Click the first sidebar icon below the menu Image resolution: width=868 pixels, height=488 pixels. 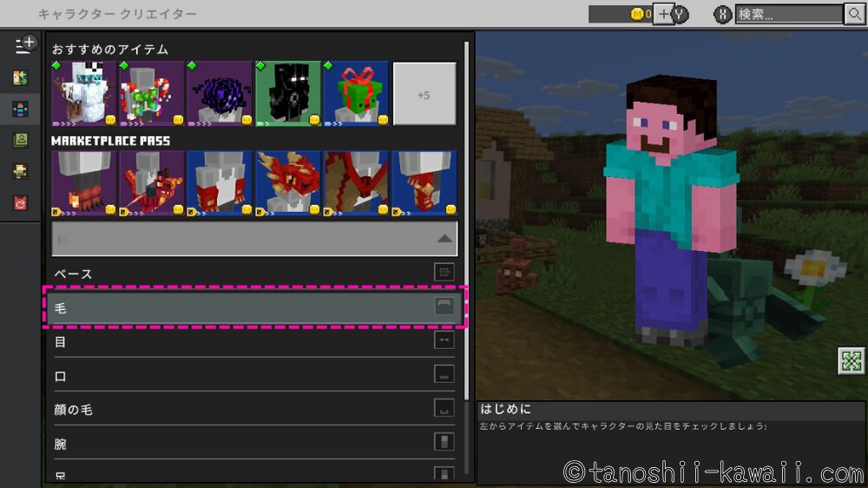tap(21, 78)
